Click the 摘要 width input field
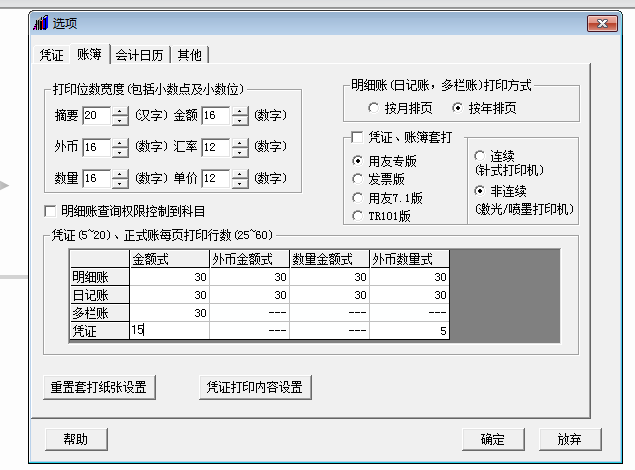 click(x=97, y=116)
